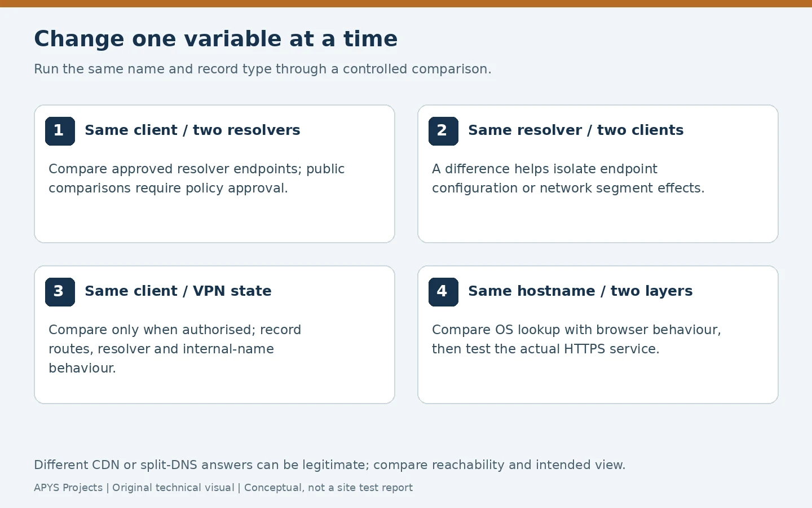Select the heading 'Change one variable at a time'

(215, 39)
